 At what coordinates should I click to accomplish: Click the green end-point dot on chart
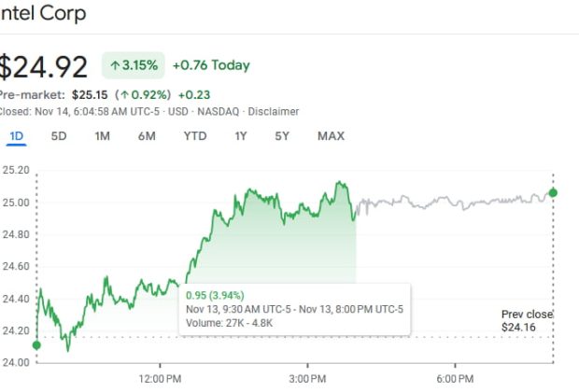pyautogui.click(x=553, y=193)
